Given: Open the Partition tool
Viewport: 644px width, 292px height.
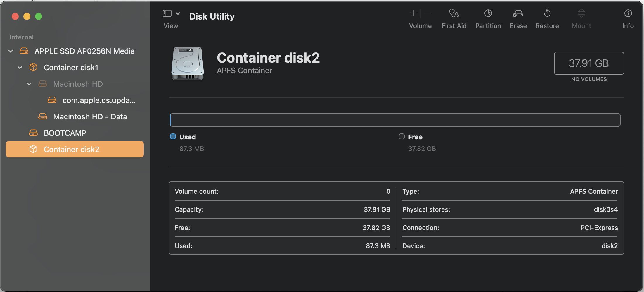Looking at the screenshot, I should [487, 18].
